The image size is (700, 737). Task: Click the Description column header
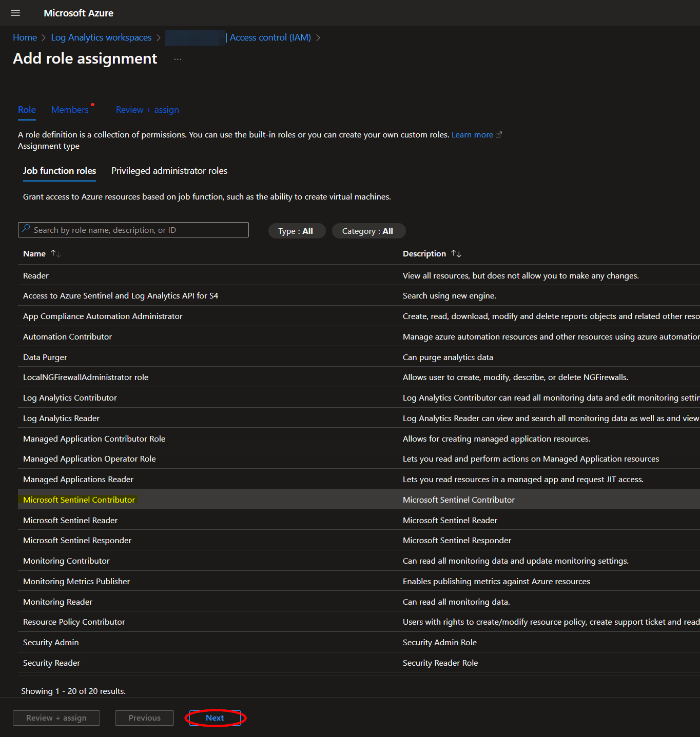424,253
